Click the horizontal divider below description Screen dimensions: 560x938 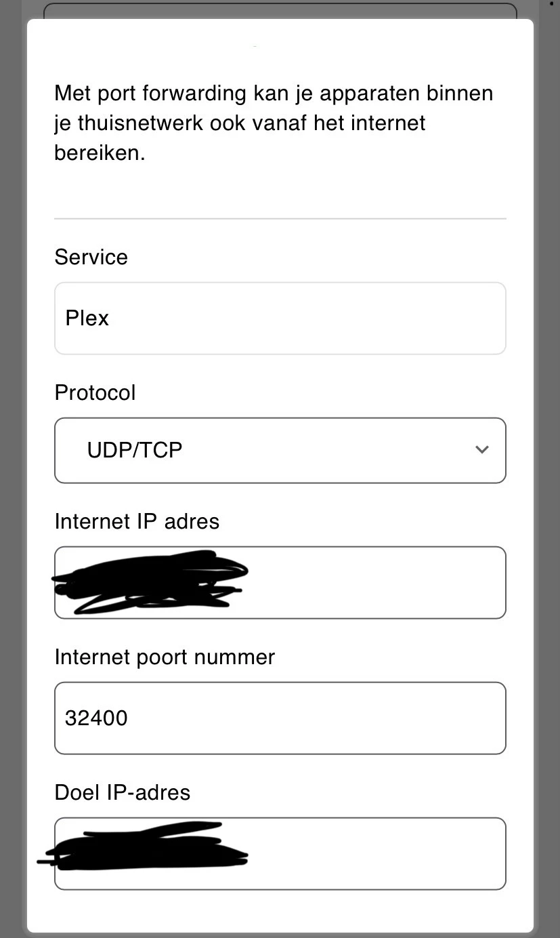coord(280,219)
